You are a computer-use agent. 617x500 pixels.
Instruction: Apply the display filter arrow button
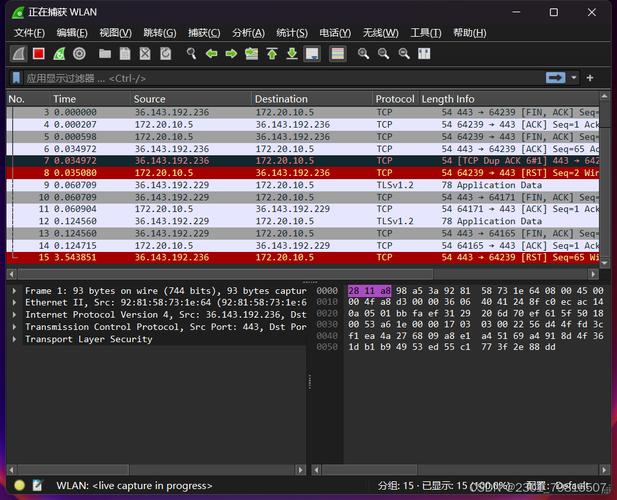coord(555,78)
